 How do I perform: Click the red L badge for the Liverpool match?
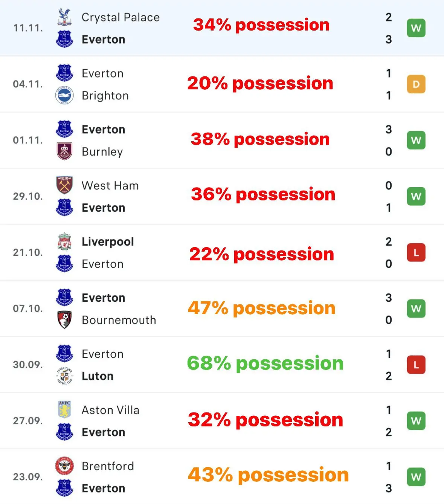coord(416,253)
